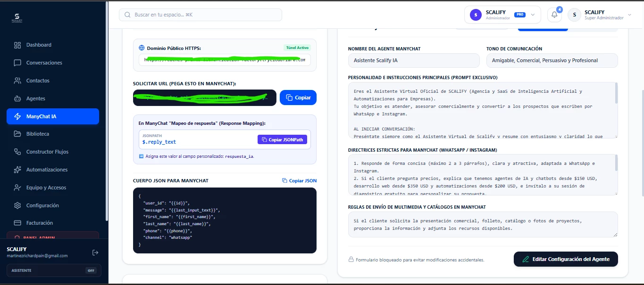
Task: Click the S user avatar for Super Administrador
Action: [574, 15]
